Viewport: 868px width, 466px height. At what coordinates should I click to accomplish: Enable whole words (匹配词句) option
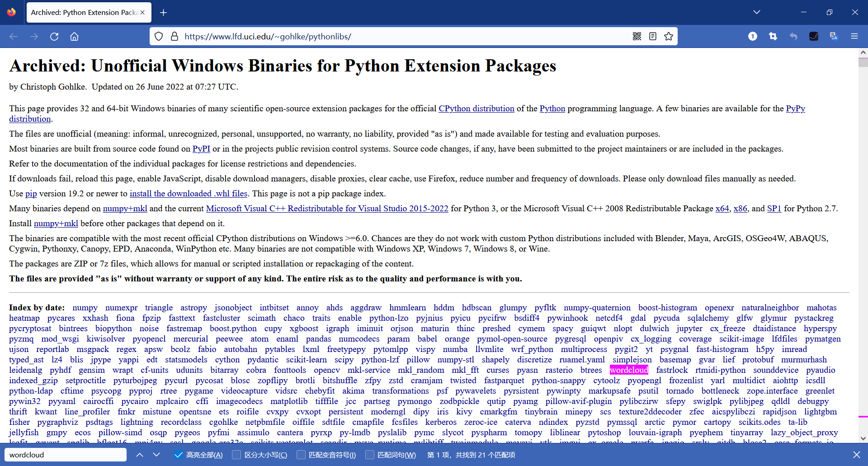[x=370, y=455]
